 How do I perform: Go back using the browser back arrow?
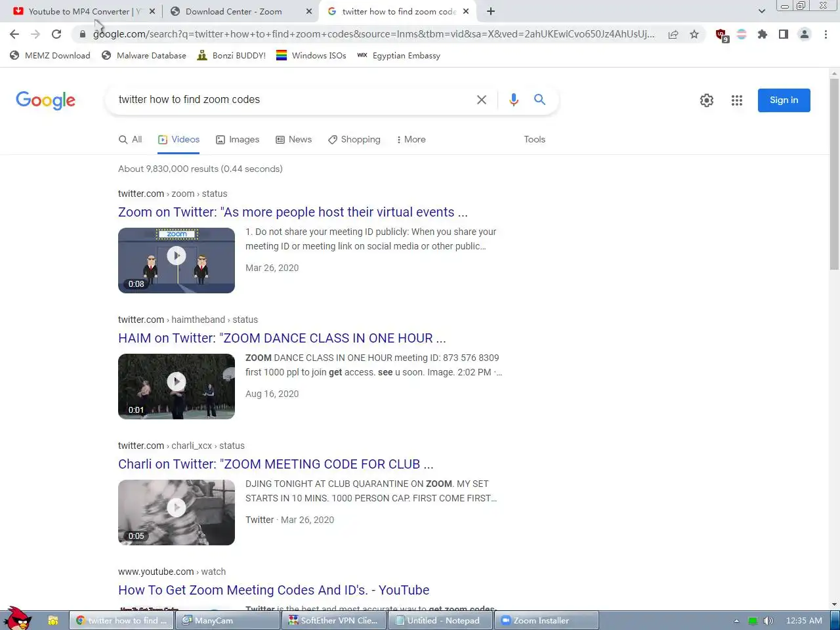(14, 34)
